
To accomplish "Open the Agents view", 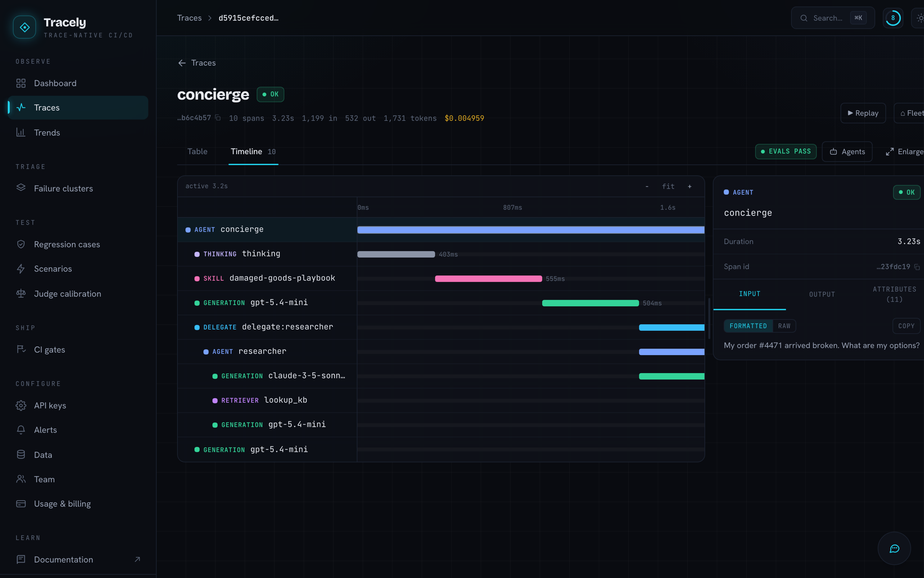I will click(x=847, y=152).
